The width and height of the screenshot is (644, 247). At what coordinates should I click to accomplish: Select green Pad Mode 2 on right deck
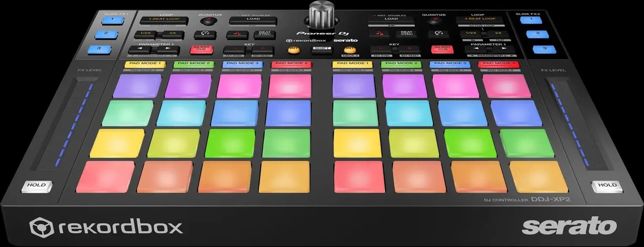click(x=401, y=64)
